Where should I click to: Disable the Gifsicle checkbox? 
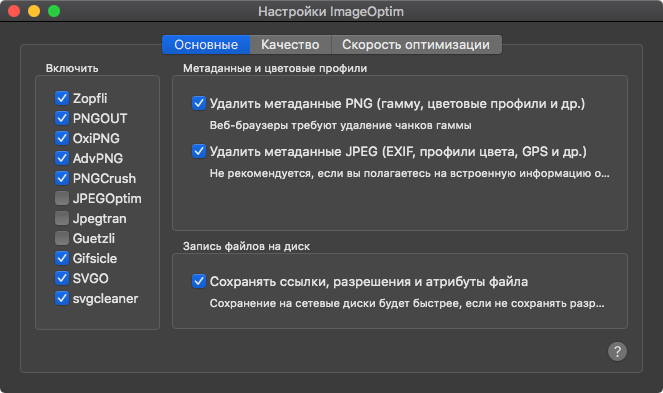[x=62, y=258]
